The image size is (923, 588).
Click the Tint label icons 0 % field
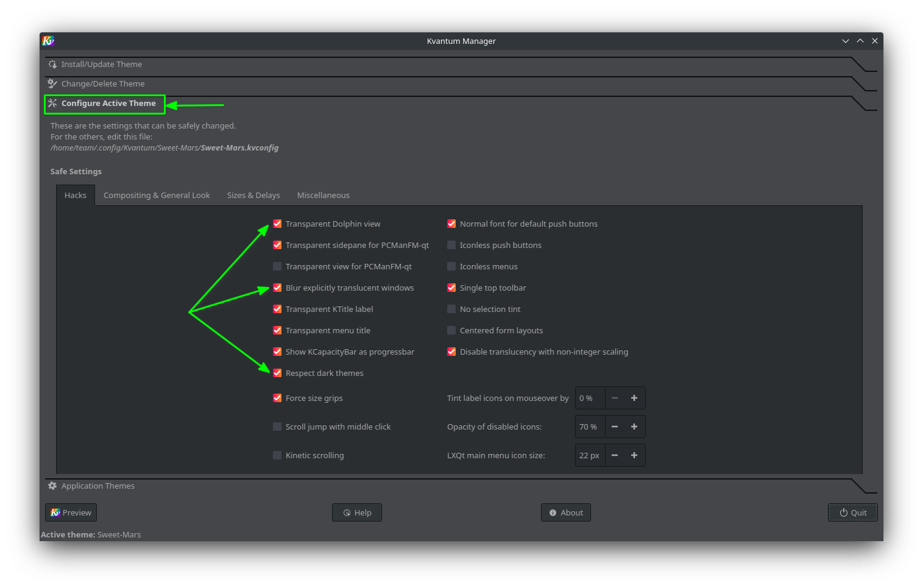click(590, 398)
